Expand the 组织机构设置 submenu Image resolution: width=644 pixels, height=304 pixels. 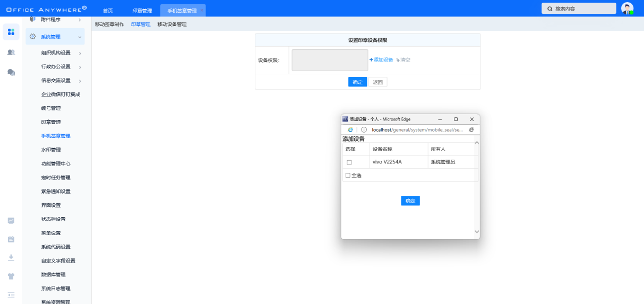pyautogui.click(x=80, y=53)
